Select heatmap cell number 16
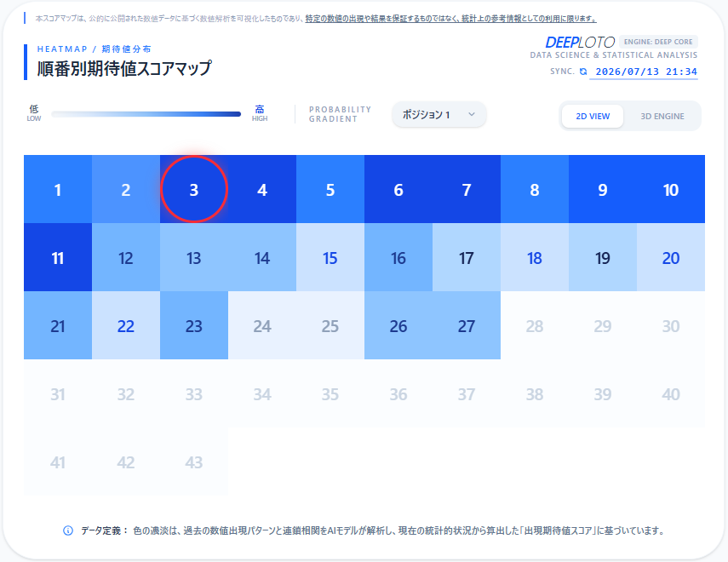 click(x=398, y=257)
